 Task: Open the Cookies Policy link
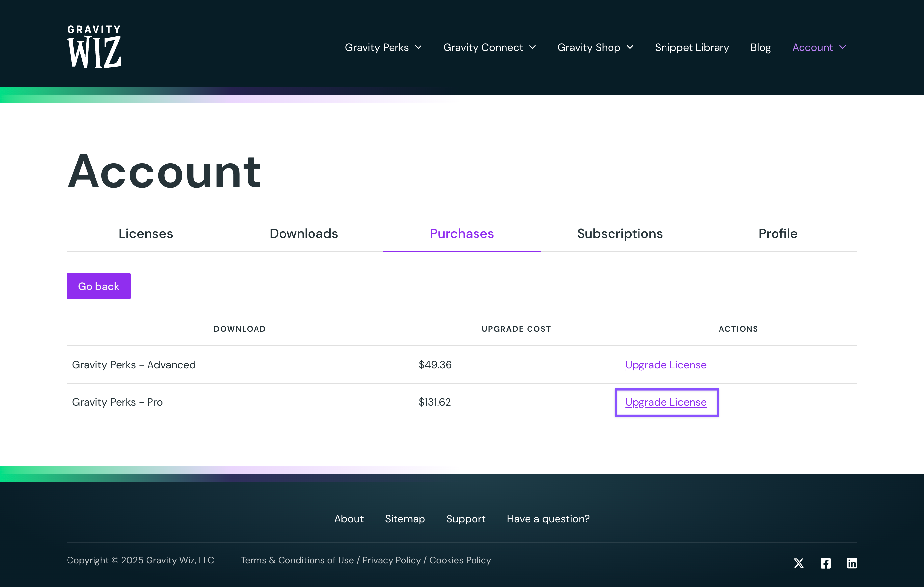460,560
